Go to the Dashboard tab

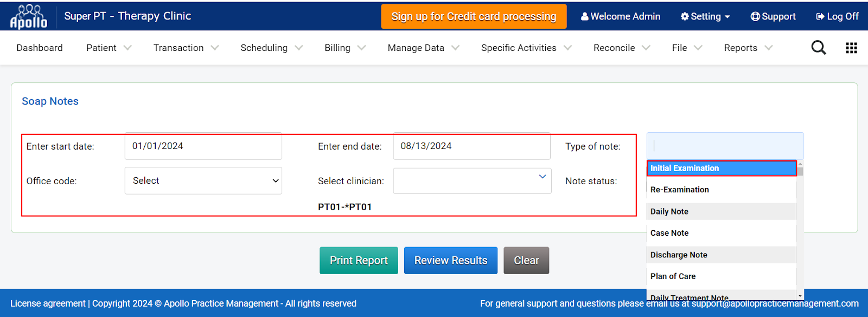click(40, 48)
